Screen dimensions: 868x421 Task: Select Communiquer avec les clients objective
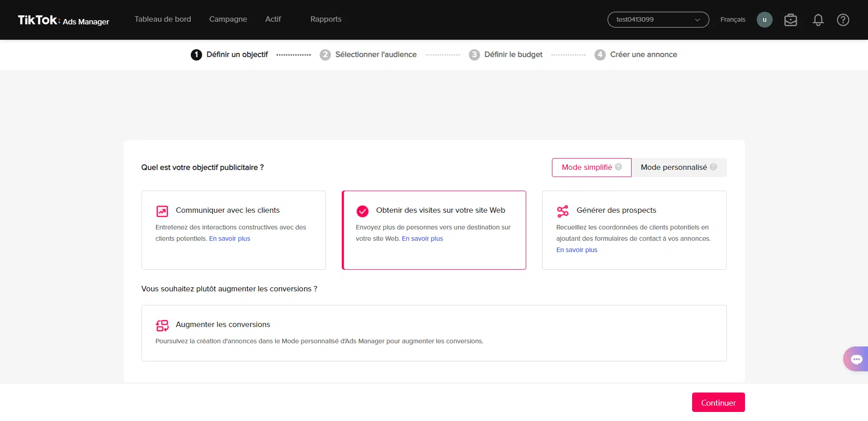coord(233,230)
